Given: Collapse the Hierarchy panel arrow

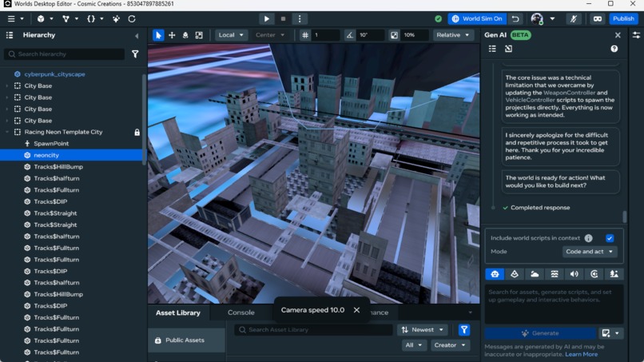Looking at the screenshot, I should coord(137,36).
